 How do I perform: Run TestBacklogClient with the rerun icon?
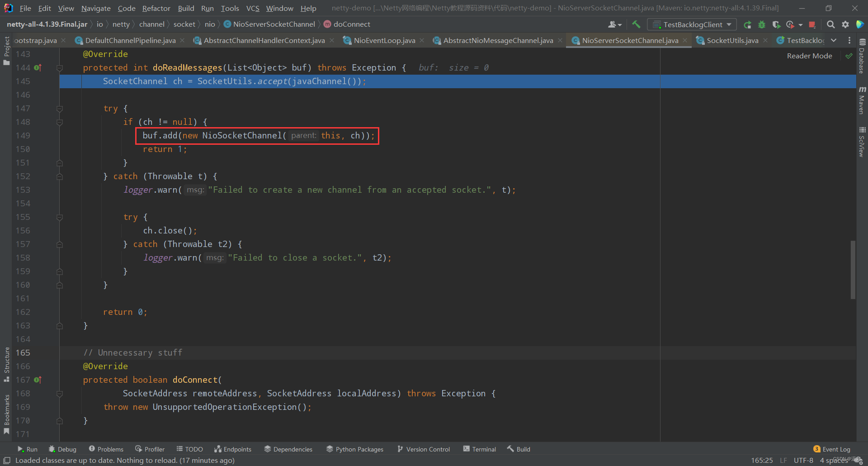[747, 24]
